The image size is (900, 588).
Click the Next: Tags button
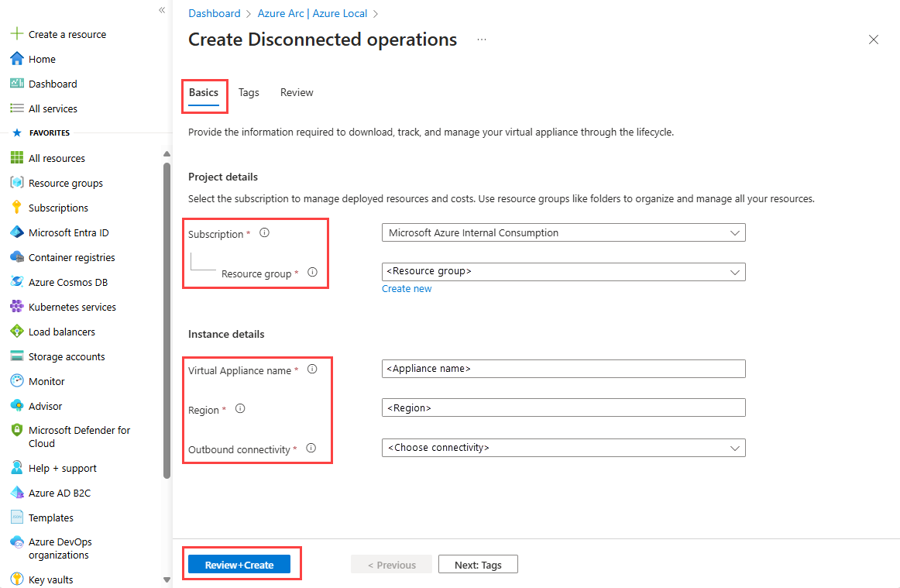478,565
